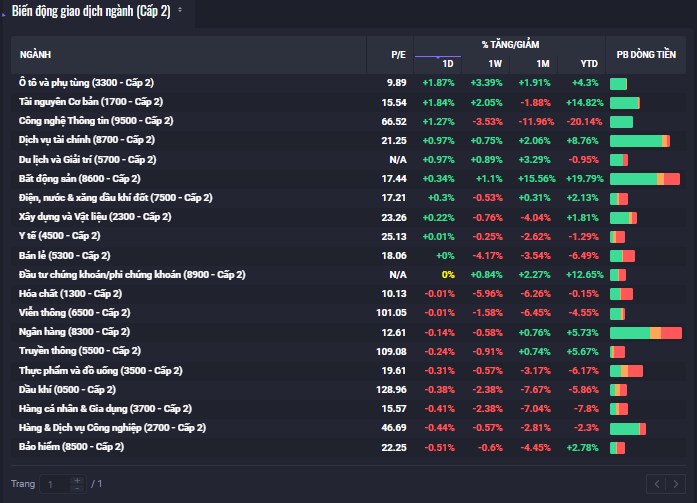Click the PB DÒNG TIỀN column header
The height and width of the screenshot is (503, 697).
(645, 54)
